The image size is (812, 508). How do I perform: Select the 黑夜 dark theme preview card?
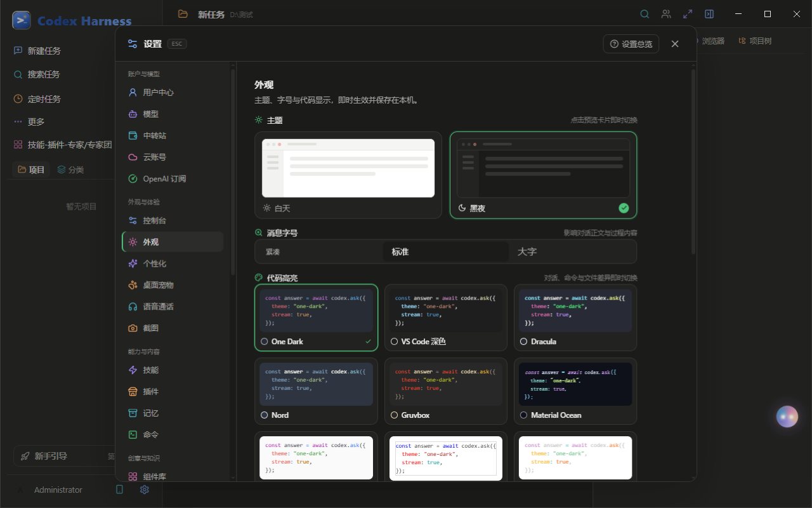544,175
